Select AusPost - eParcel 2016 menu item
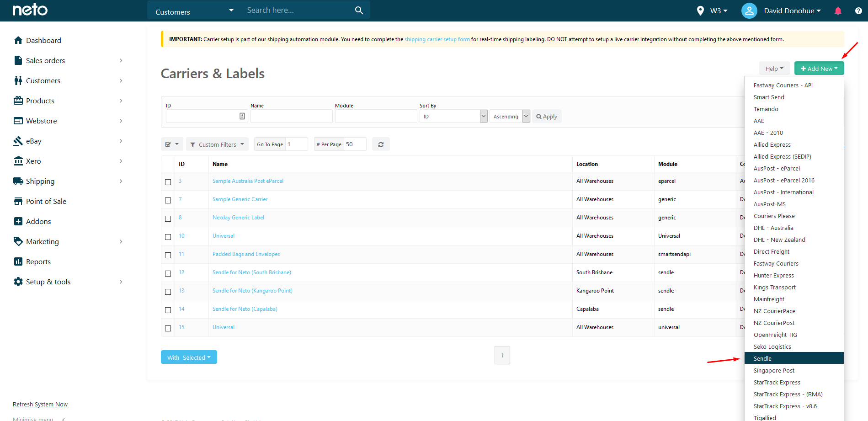This screenshot has width=868, height=421. pos(794,180)
